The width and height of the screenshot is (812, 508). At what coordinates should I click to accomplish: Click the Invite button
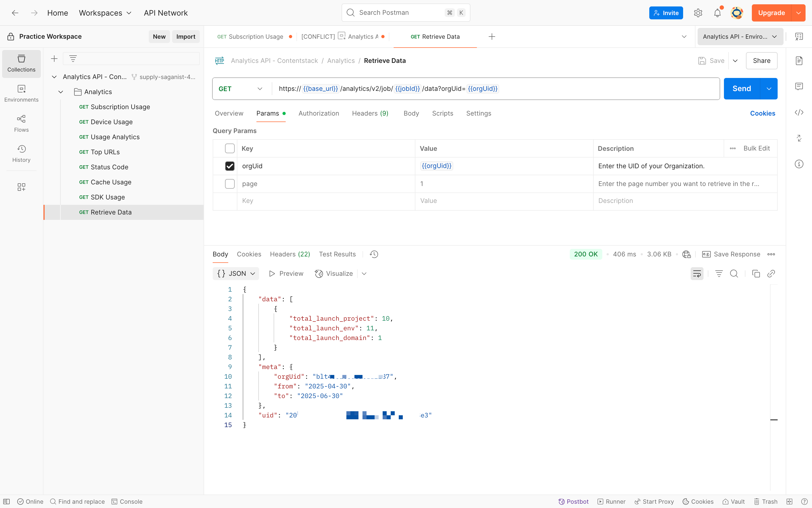(666, 13)
